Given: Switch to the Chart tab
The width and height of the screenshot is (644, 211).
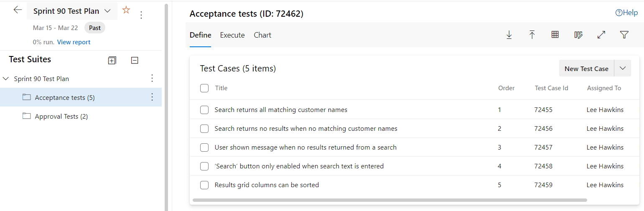Looking at the screenshot, I should pos(262,35).
